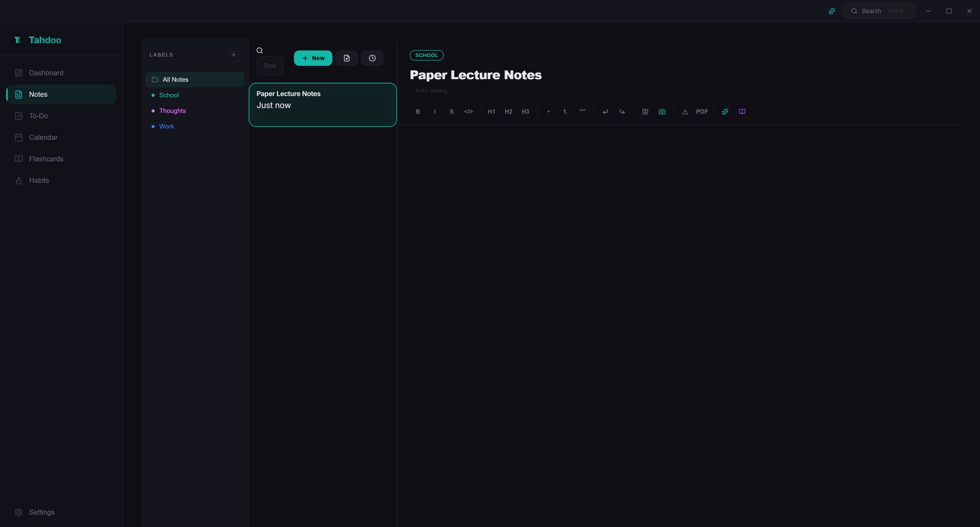
Task: Open the Calendar page
Action: [x=61, y=137]
